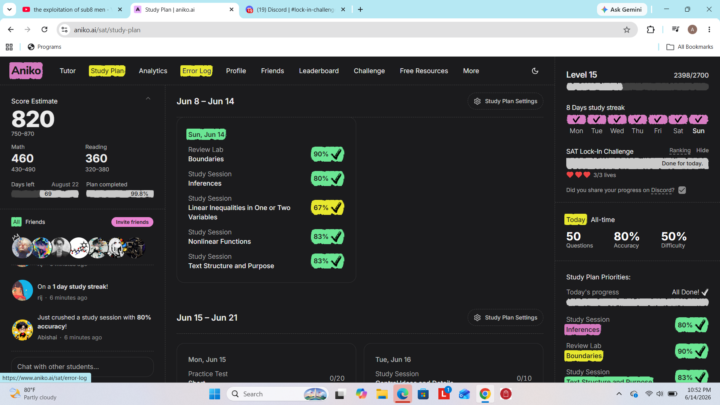
Task: Open Copilot from taskbar
Action: [x=361, y=394]
